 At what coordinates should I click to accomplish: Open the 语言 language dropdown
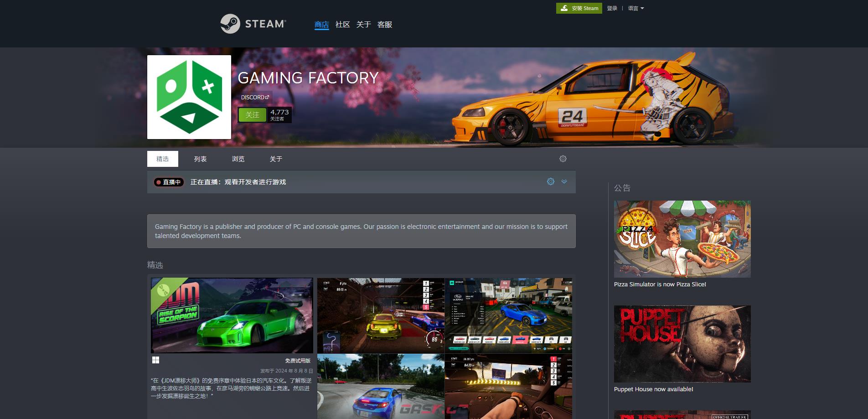pos(636,8)
